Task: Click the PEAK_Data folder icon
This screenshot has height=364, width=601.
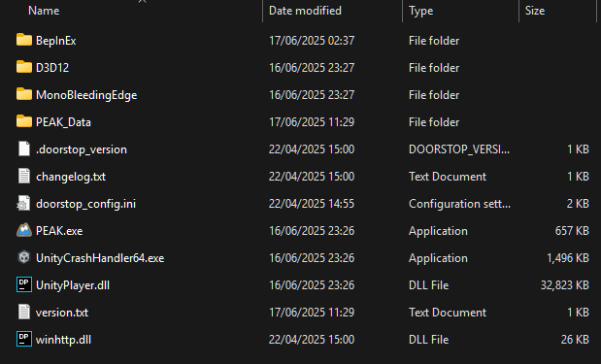Action: (x=23, y=121)
